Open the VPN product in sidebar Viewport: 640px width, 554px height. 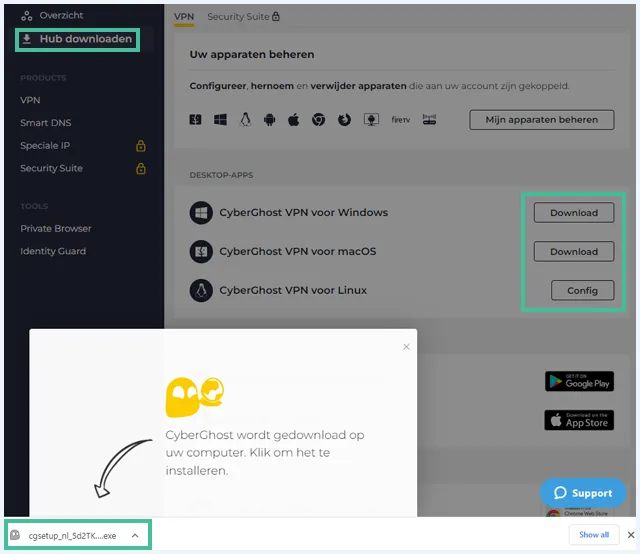[30, 100]
